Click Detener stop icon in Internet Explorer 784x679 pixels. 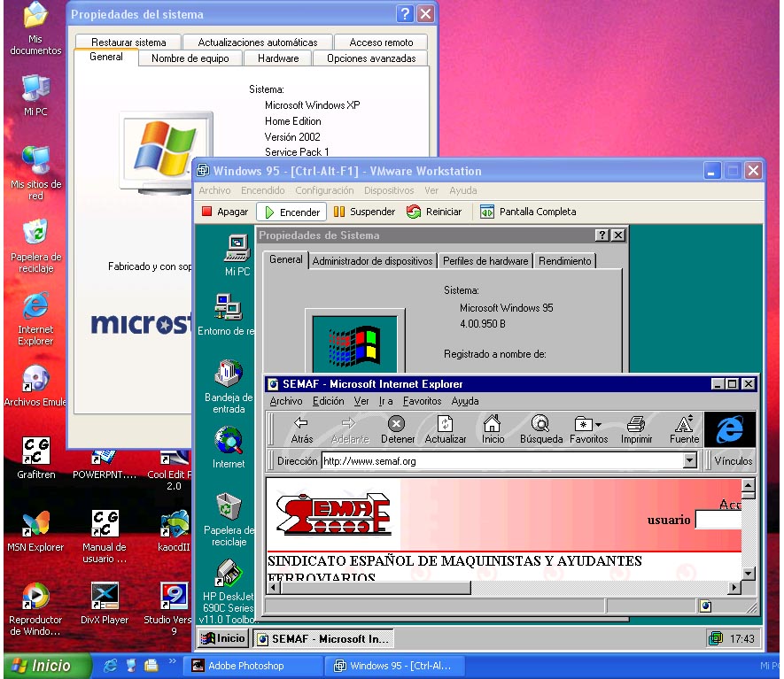tap(398, 429)
